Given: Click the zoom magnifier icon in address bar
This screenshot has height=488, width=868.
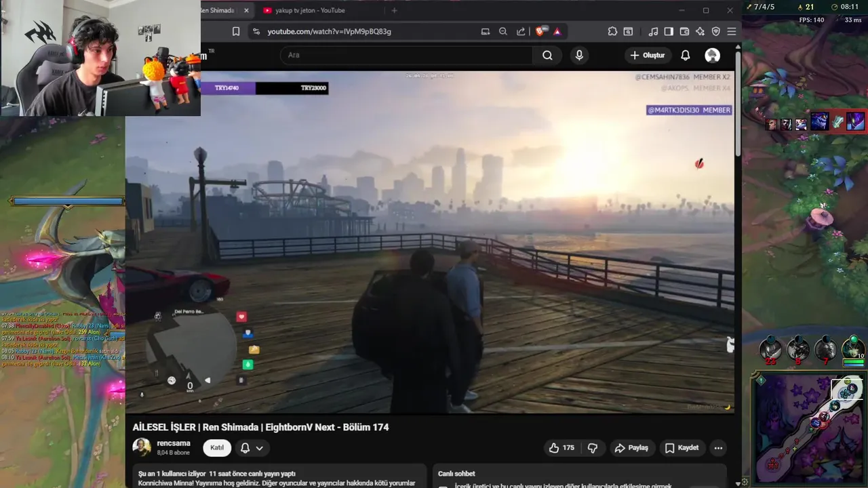Looking at the screenshot, I should click(x=503, y=31).
